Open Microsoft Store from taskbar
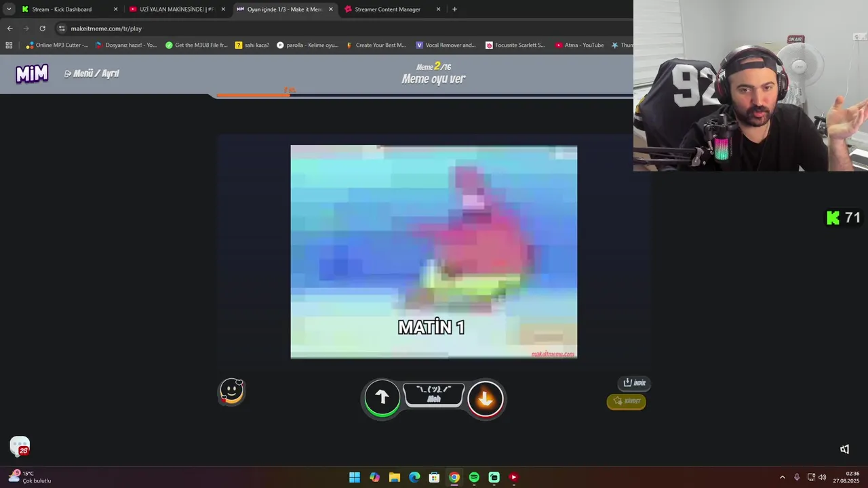 (434, 477)
